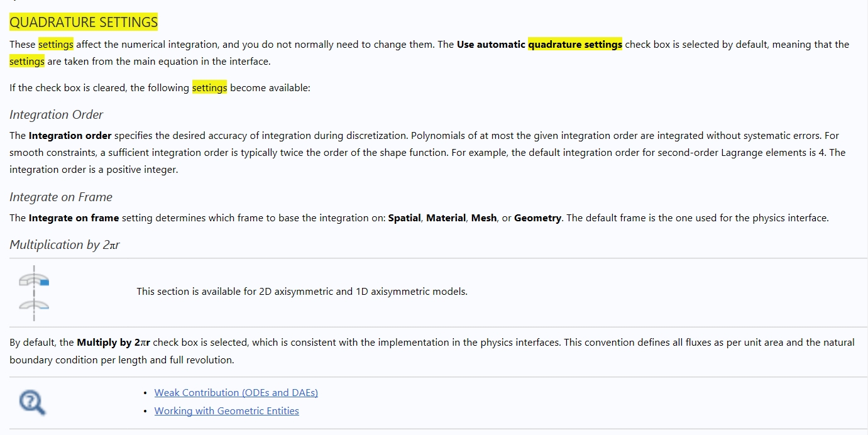868x435 pixels.
Task: Click the QUADRATURE SETTINGS highlighted heading
Action: (84, 23)
